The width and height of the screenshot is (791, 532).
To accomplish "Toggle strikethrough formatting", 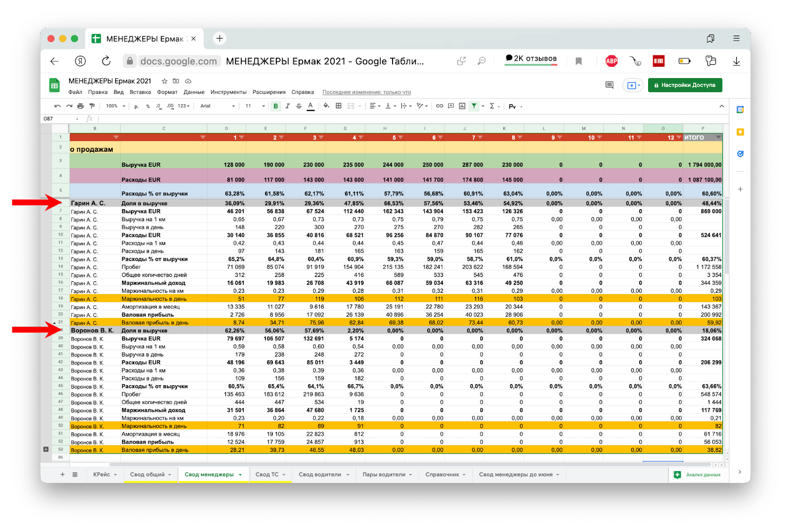I will point(299,106).
